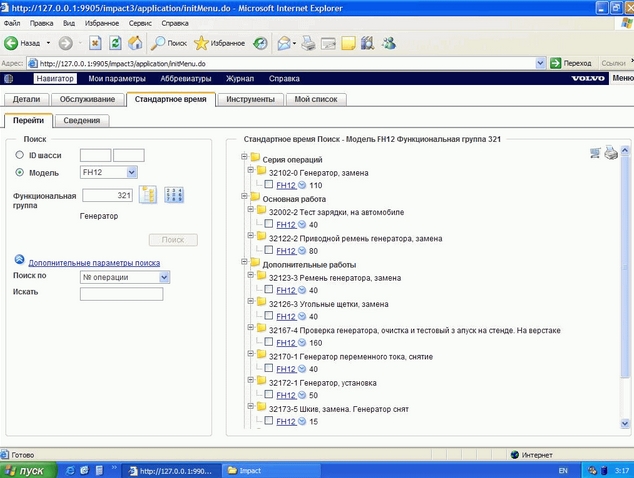This screenshot has width=634, height=478.
Task: Print the page with the IE printer icon
Action: (308, 43)
